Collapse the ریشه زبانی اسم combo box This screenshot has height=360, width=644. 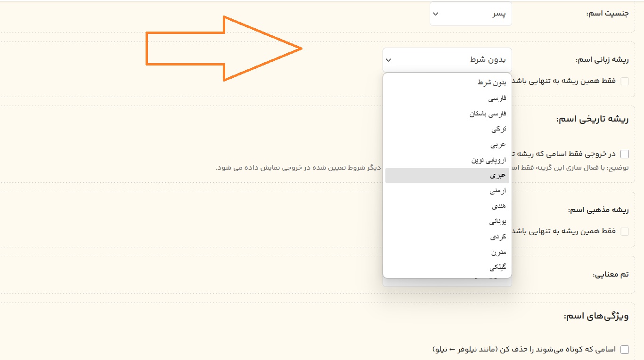pos(447,60)
